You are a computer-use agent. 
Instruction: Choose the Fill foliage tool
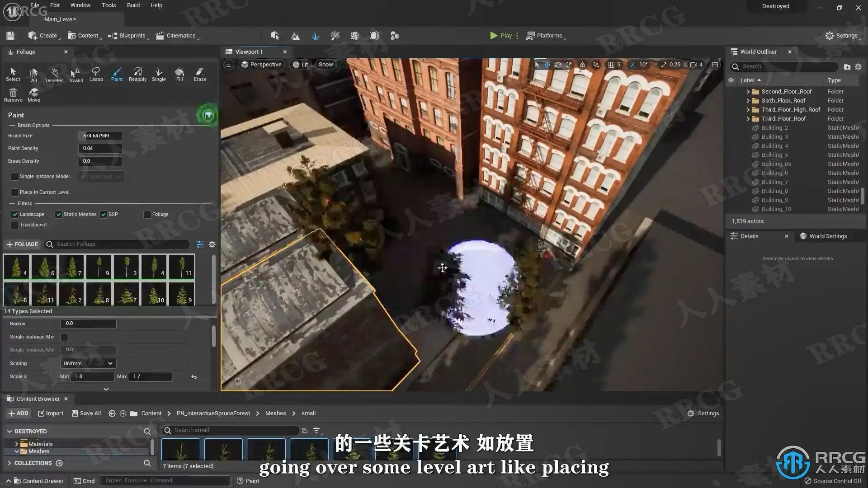(x=179, y=74)
